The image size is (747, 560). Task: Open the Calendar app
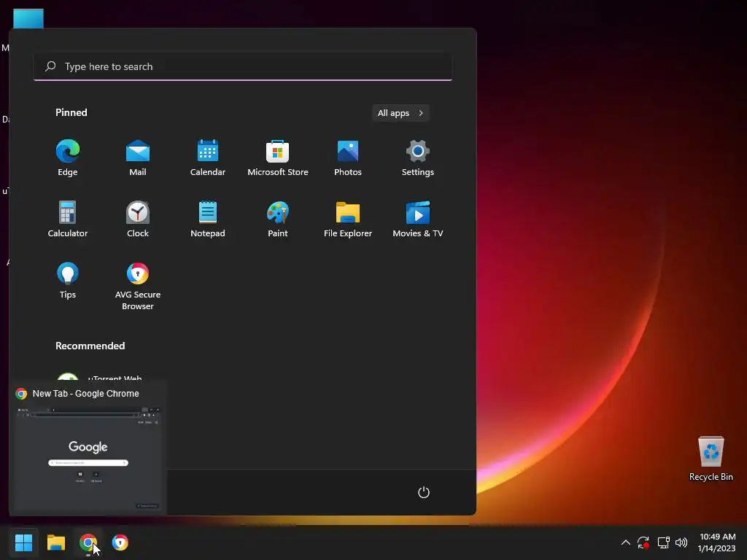click(x=208, y=158)
